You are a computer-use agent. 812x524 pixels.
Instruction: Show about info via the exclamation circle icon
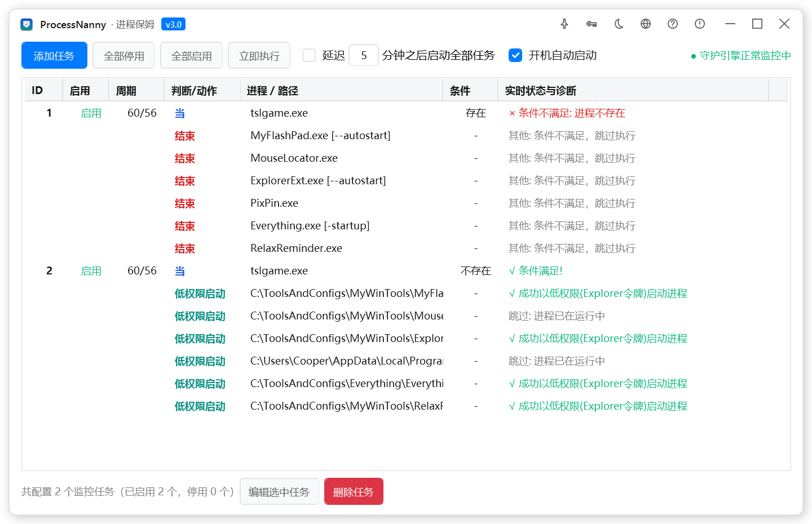(700, 24)
